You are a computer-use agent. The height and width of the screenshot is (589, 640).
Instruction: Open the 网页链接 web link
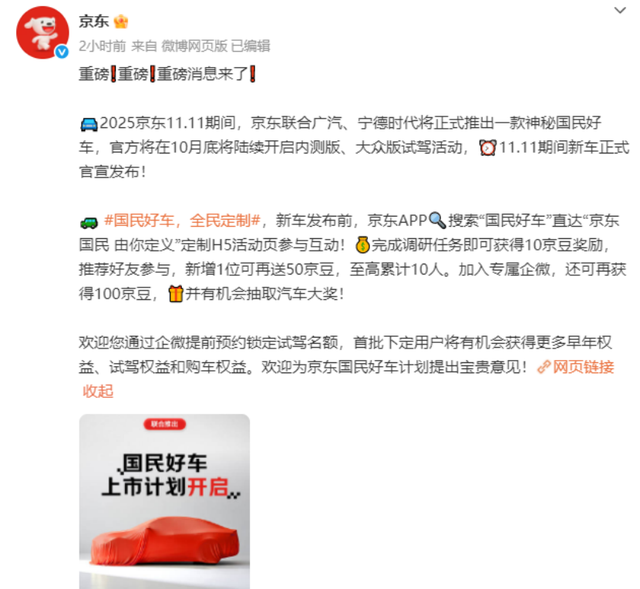click(x=583, y=367)
